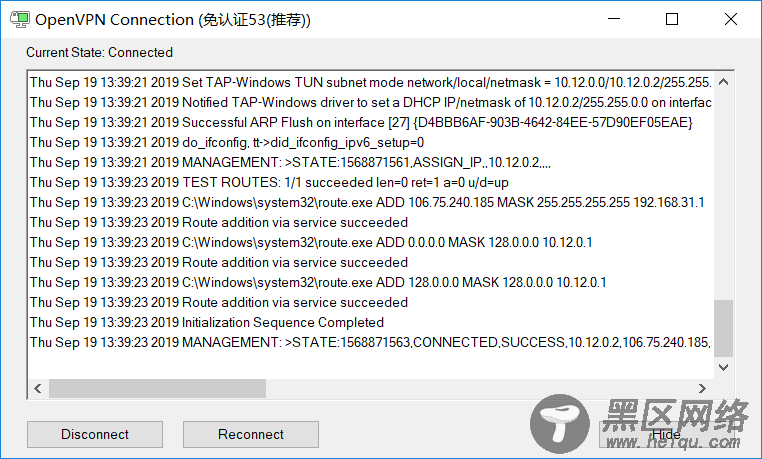Click the horizontal scroll right arrow
This screenshot has height=459, width=762.
pos(702,388)
